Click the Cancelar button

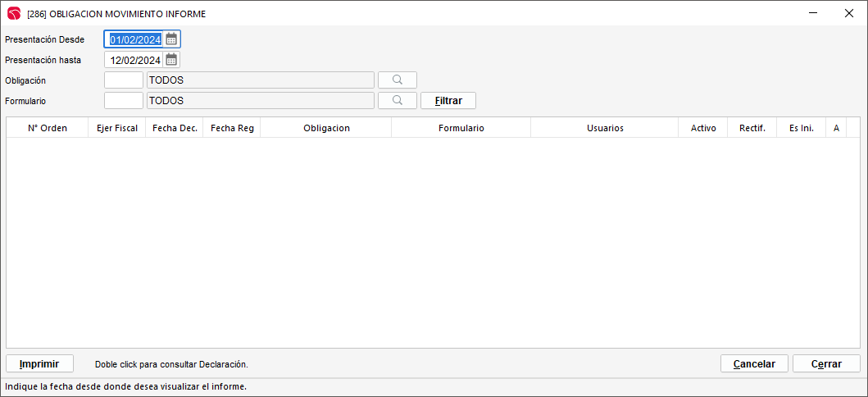point(754,363)
